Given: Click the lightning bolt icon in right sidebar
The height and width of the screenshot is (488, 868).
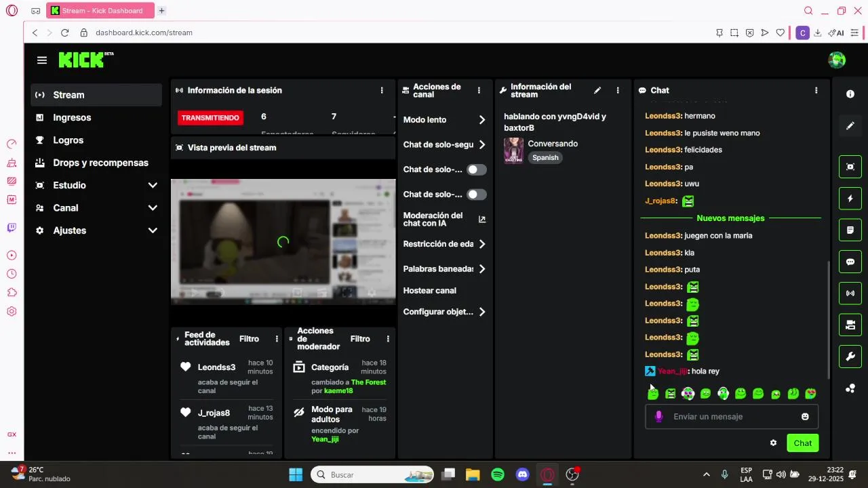Looking at the screenshot, I should pos(850,199).
